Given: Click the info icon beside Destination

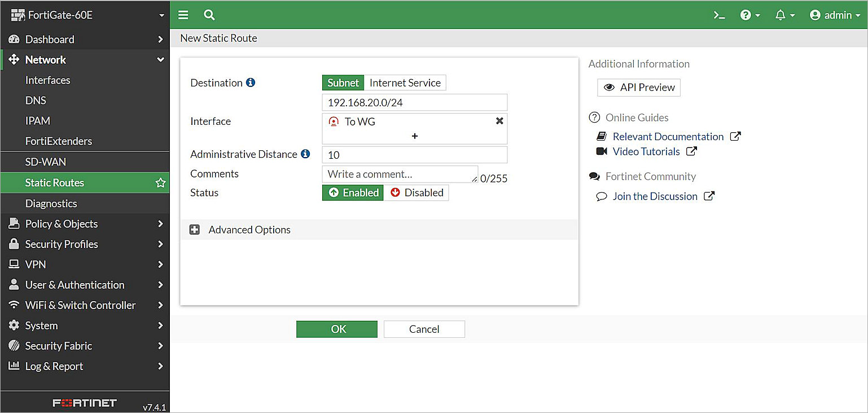Looking at the screenshot, I should point(251,82).
